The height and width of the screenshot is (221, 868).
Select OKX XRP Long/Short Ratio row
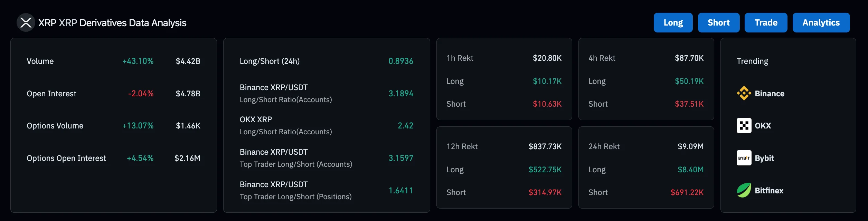[x=285, y=126]
